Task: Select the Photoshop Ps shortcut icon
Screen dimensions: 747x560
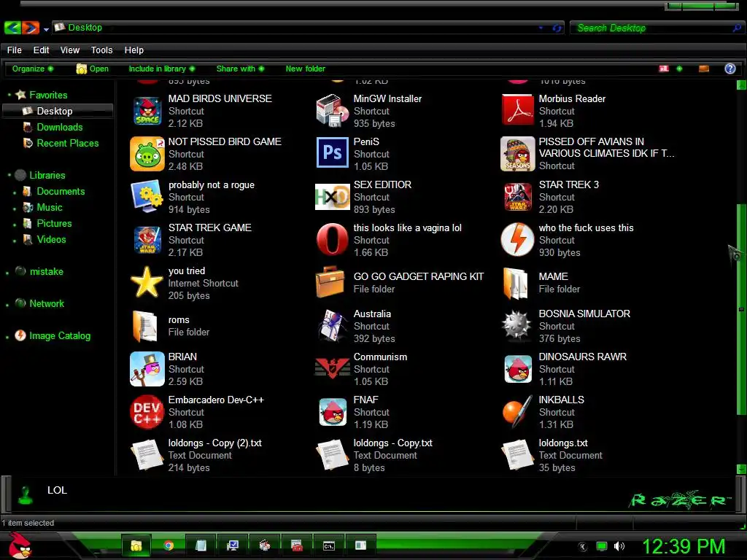Action: point(332,153)
